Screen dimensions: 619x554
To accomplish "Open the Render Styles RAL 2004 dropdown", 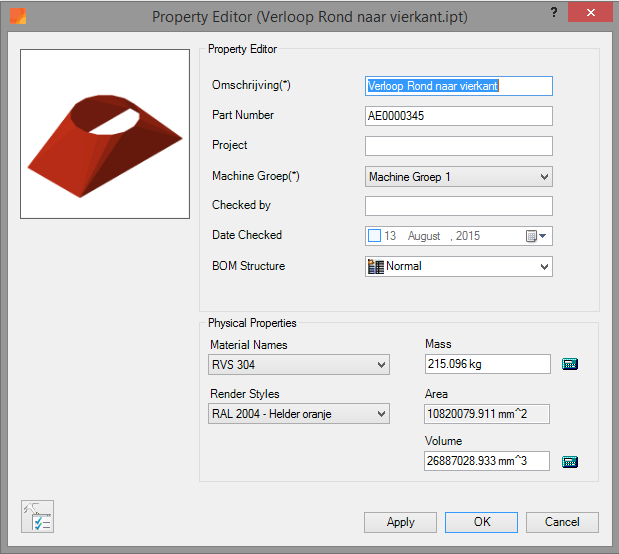I will pos(381,414).
